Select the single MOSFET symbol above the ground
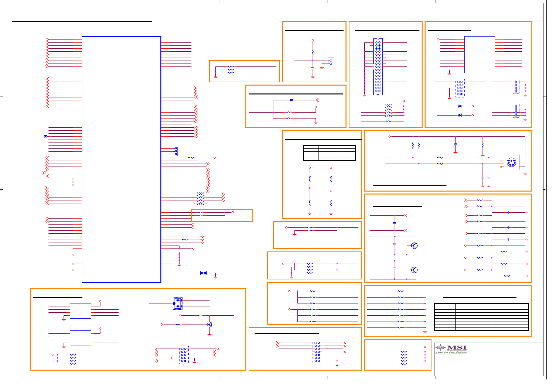555x392 pixels. click(x=209, y=325)
